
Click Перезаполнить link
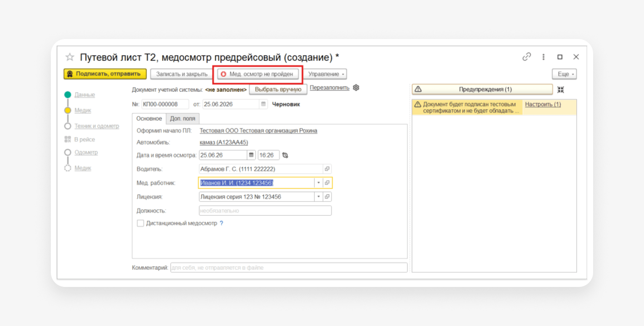(330, 88)
